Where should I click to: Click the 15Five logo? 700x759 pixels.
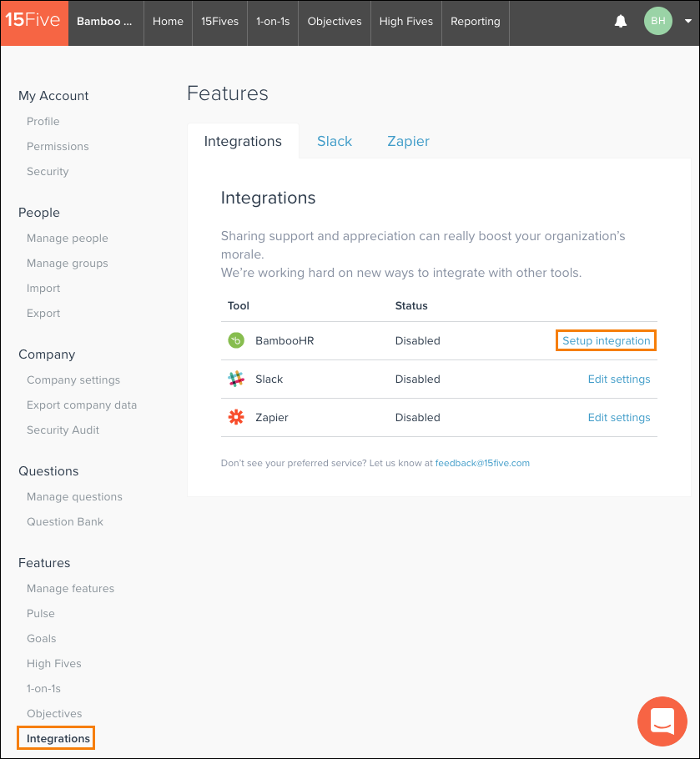coord(34,23)
